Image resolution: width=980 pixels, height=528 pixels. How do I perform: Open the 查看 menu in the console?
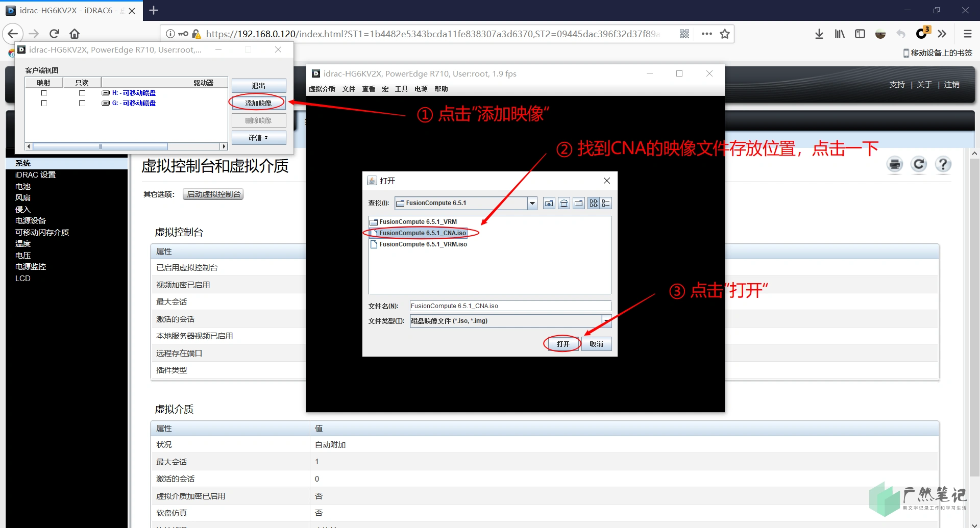pos(369,89)
